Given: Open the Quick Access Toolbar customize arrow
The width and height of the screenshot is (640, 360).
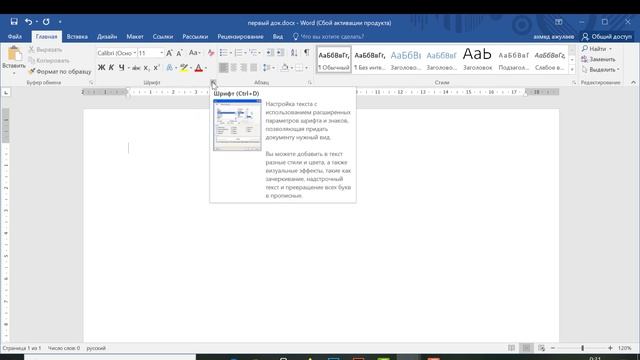Looking at the screenshot, I should [x=60, y=22].
